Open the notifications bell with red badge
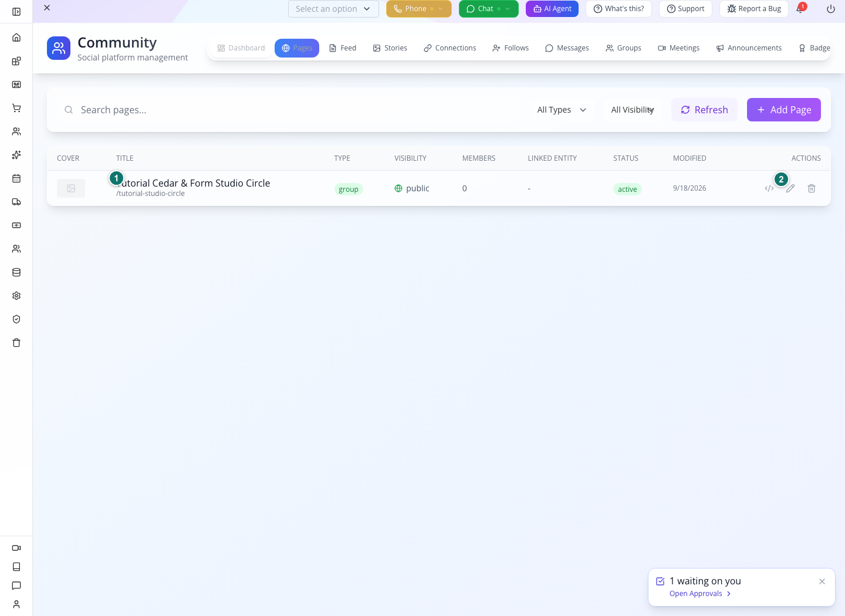 [800, 9]
